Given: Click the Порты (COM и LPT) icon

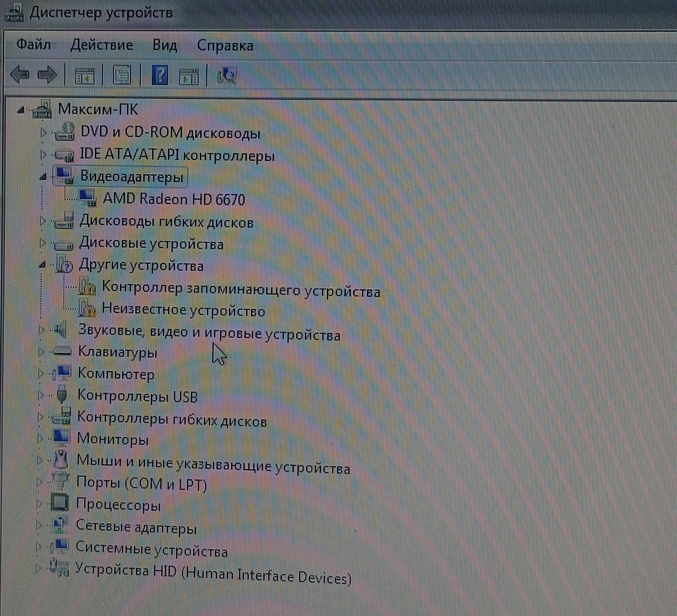Looking at the screenshot, I should [x=61, y=481].
